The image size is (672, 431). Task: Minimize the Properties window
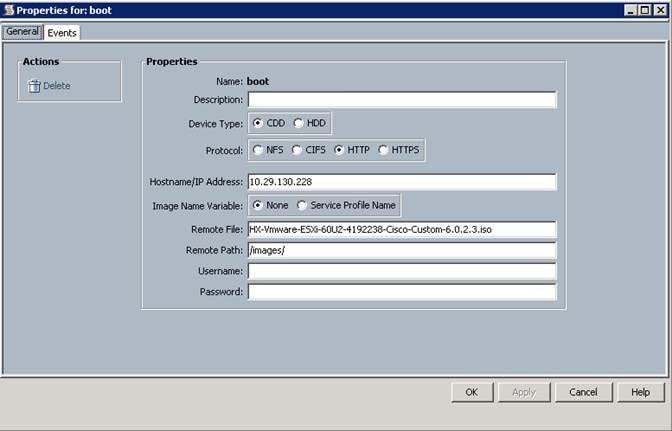[x=630, y=10]
